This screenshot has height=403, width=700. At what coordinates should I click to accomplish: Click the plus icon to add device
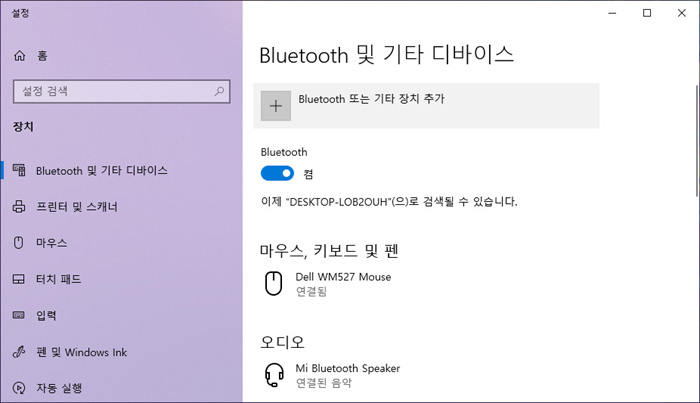(x=276, y=106)
